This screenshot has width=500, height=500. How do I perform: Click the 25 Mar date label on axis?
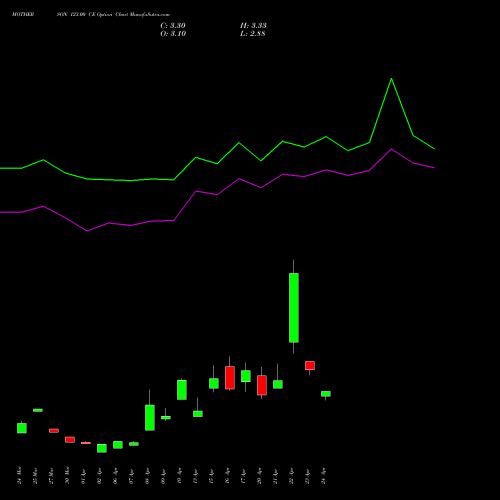click(x=36, y=475)
